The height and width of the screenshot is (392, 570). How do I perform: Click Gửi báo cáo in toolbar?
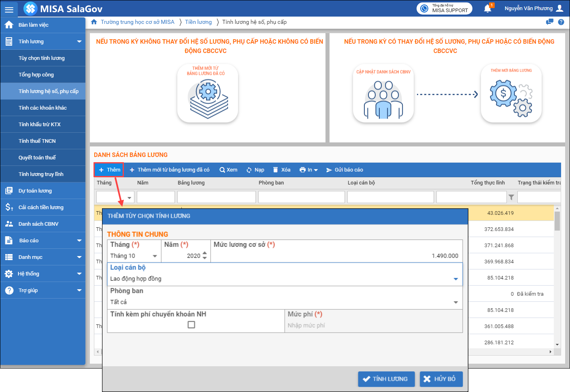[345, 170]
